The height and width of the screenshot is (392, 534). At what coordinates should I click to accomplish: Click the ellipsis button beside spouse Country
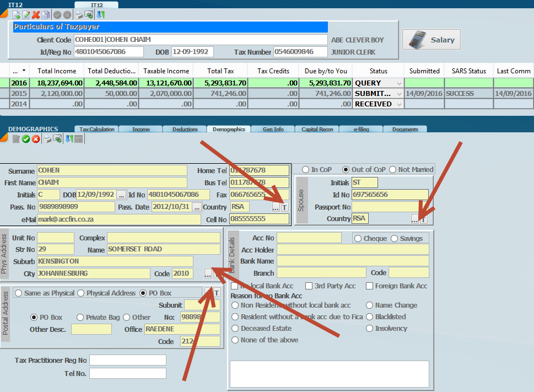point(414,219)
